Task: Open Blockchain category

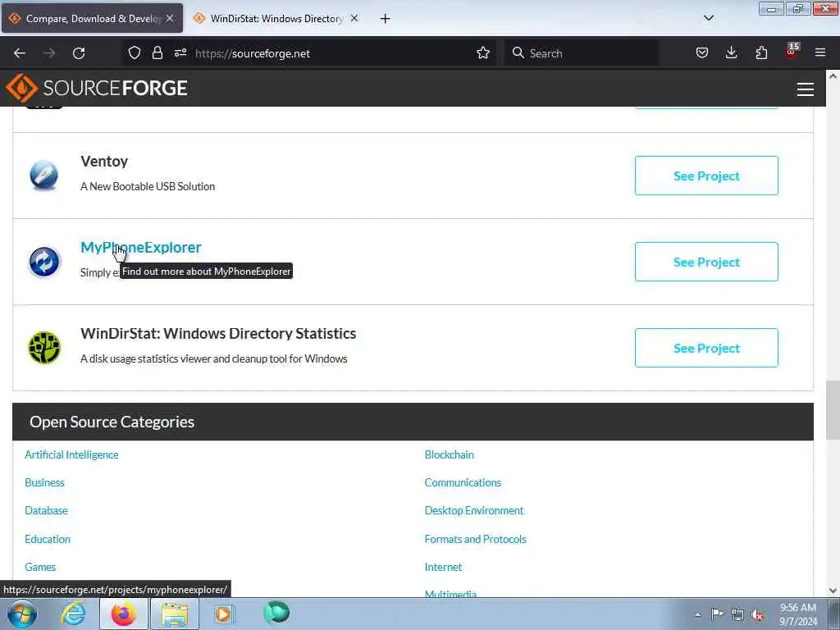Action: (449, 454)
